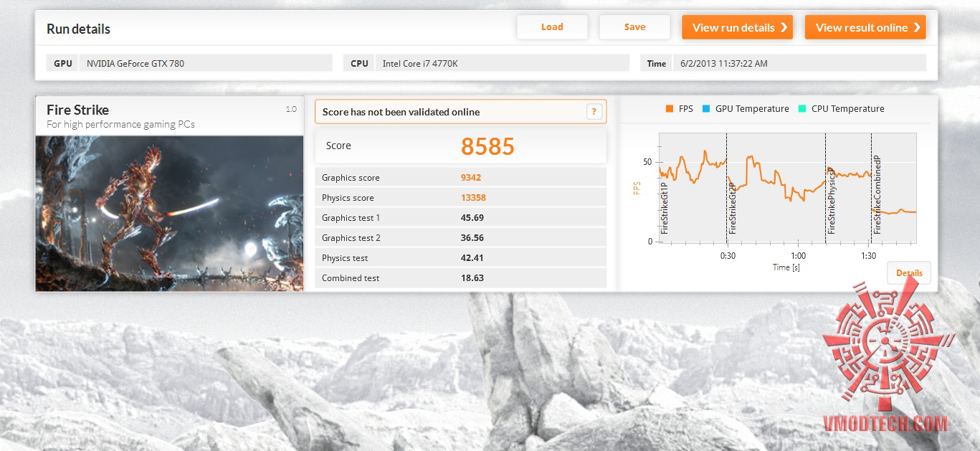Click the Combined test value 18.63
The height and width of the screenshot is (451, 980).
click(472, 278)
